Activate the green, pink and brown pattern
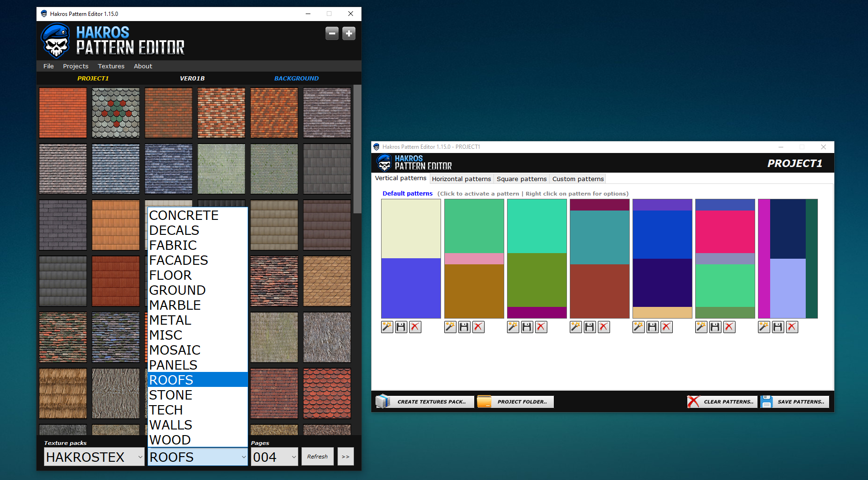The image size is (868, 480). pyautogui.click(x=474, y=259)
